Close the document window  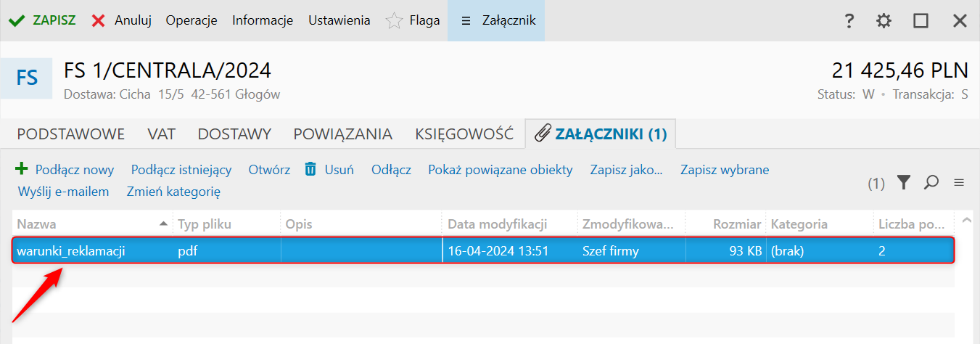pyautogui.click(x=960, y=21)
